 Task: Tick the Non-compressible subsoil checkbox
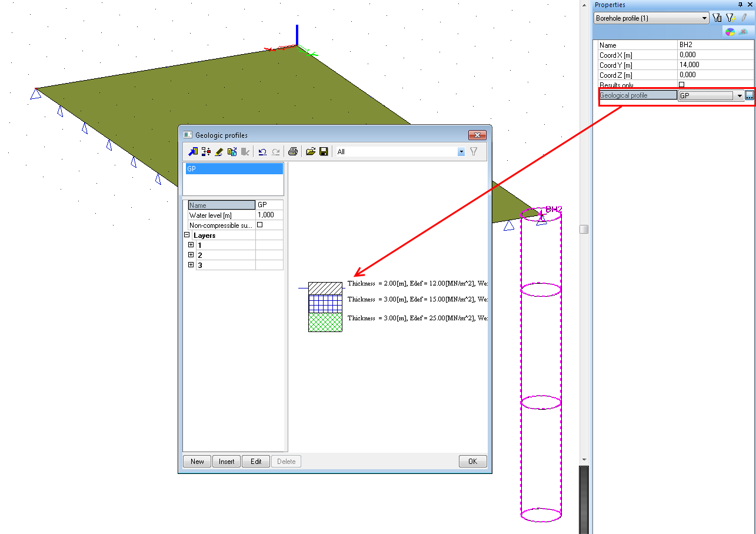click(x=259, y=225)
